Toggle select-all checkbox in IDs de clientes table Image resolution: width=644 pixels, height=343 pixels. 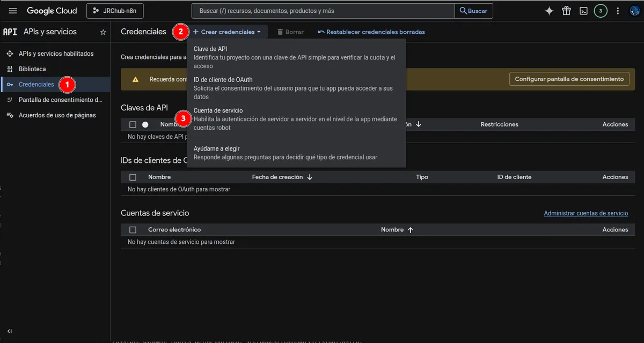(x=133, y=177)
